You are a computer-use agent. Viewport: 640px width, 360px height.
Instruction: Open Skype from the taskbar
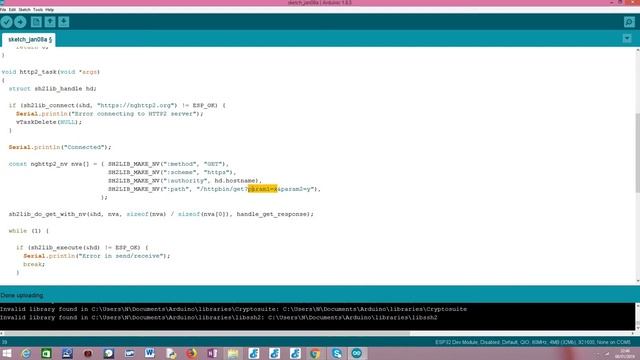point(336,353)
